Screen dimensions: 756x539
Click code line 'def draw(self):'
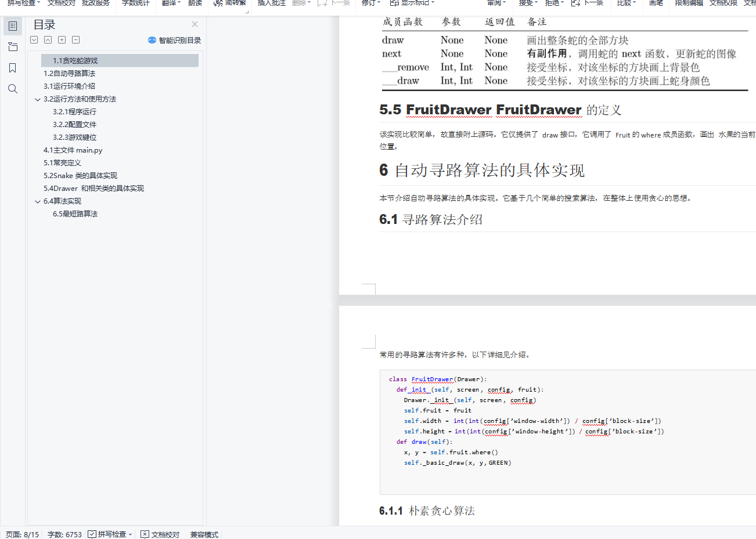tap(424, 442)
